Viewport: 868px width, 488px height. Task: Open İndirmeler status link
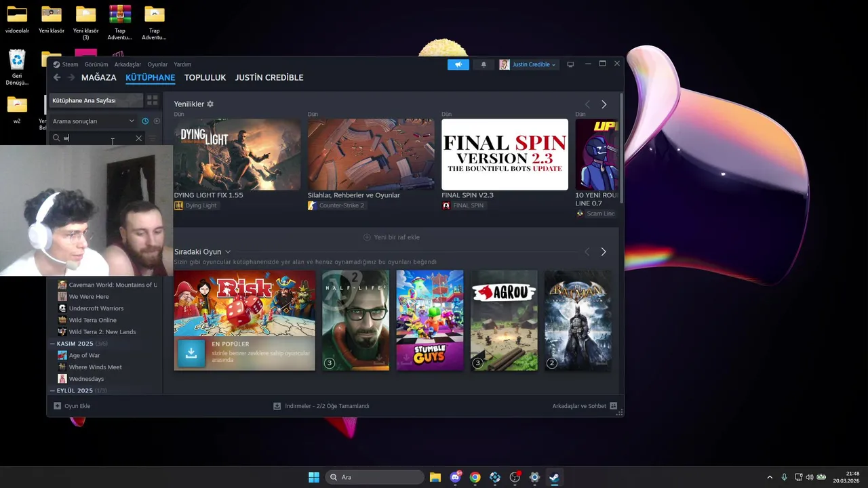327,406
